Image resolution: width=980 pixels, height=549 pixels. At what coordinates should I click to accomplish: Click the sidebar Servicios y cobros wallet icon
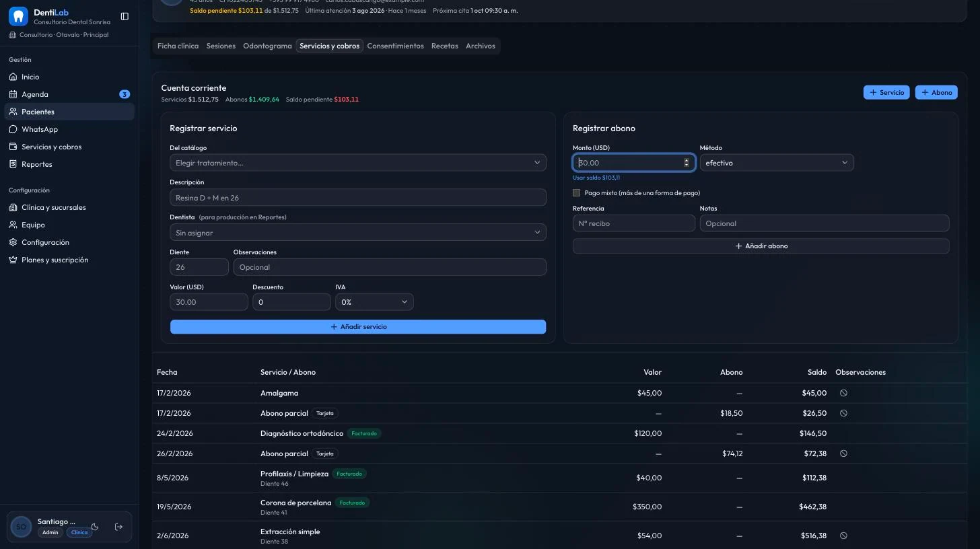(x=13, y=147)
